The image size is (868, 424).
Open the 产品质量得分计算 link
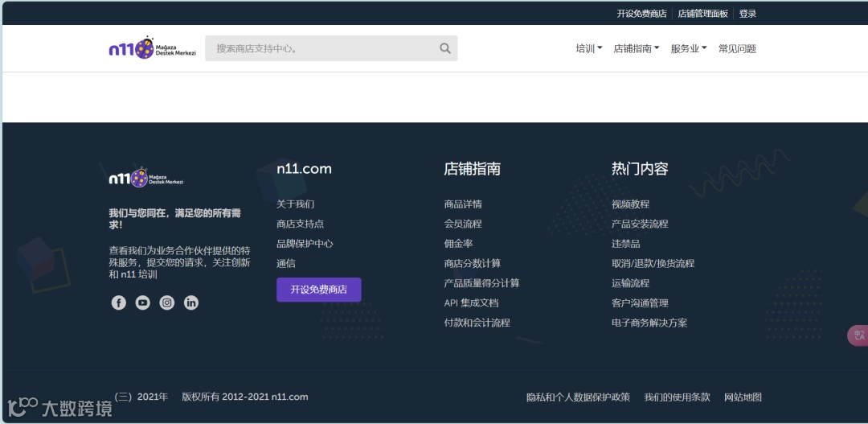pyautogui.click(x=481, y=283)
